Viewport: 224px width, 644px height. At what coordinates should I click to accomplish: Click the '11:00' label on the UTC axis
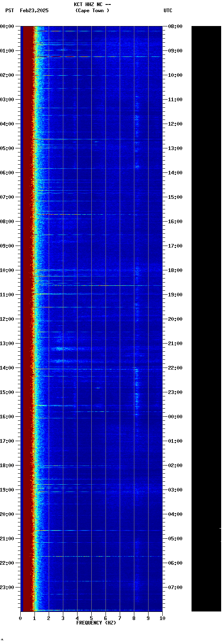[x=175, y=100]
